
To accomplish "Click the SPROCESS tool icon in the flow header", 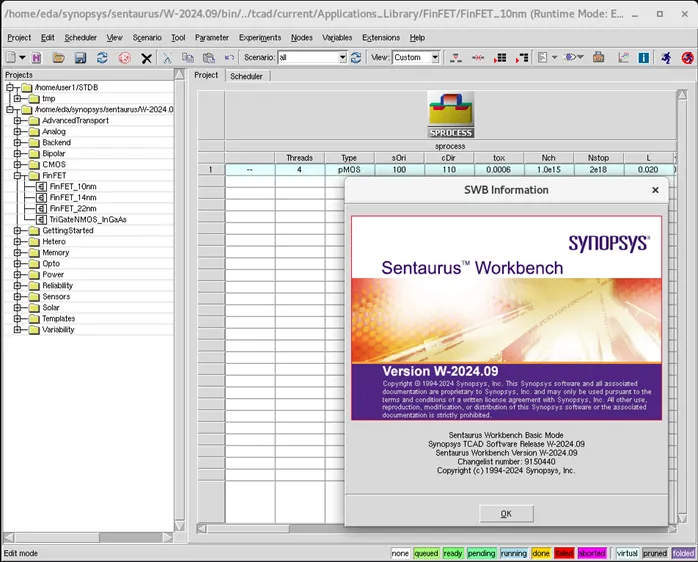I will pos(450,115).
